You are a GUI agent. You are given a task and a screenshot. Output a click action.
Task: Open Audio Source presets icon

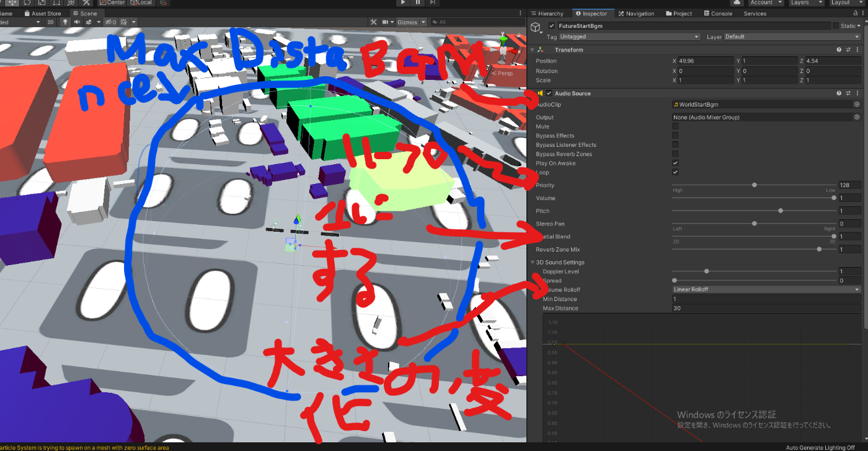pos(849,93)
